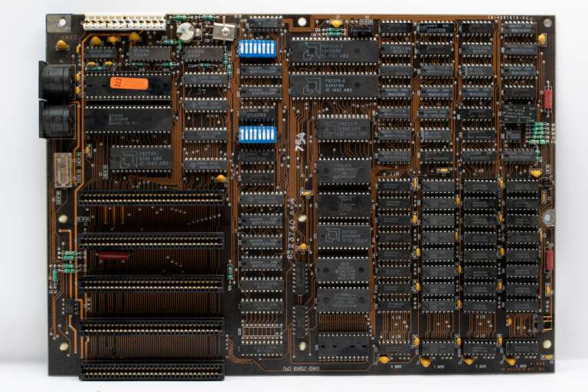Click the clear-cased relay on left edge
The image size is (588, 392).
coord(64,169)
